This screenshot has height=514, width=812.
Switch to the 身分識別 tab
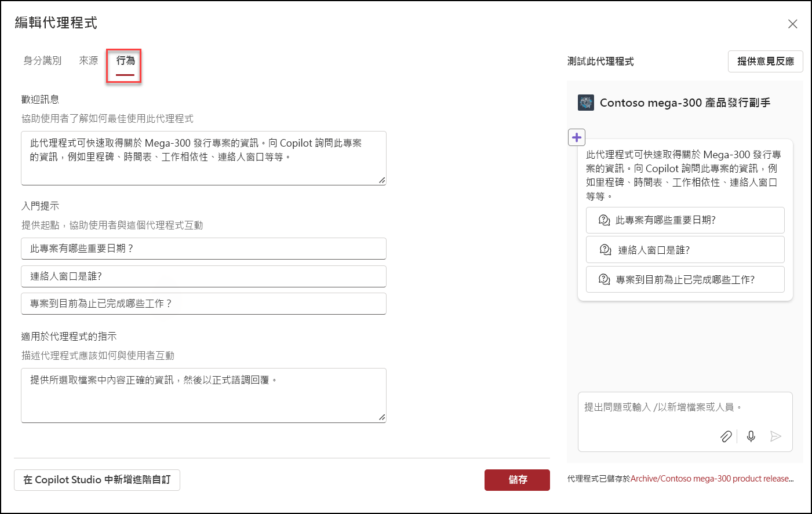[42, 60]
